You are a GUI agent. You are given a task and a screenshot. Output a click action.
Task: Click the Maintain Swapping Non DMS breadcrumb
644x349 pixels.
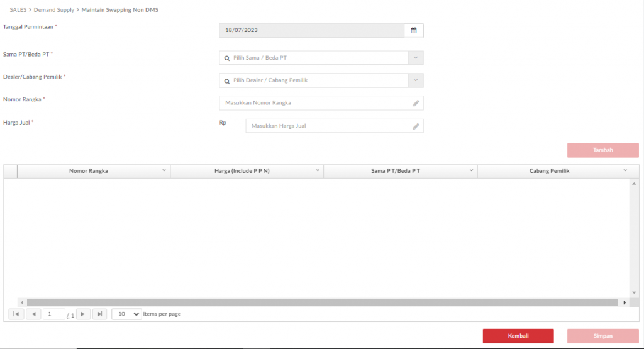[120, 10]
